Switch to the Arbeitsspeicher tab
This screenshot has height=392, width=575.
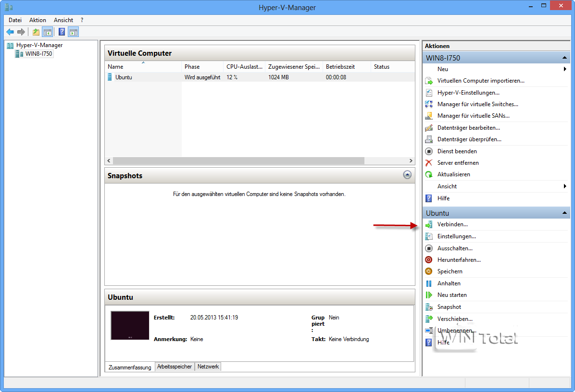[x=175, y=367]
